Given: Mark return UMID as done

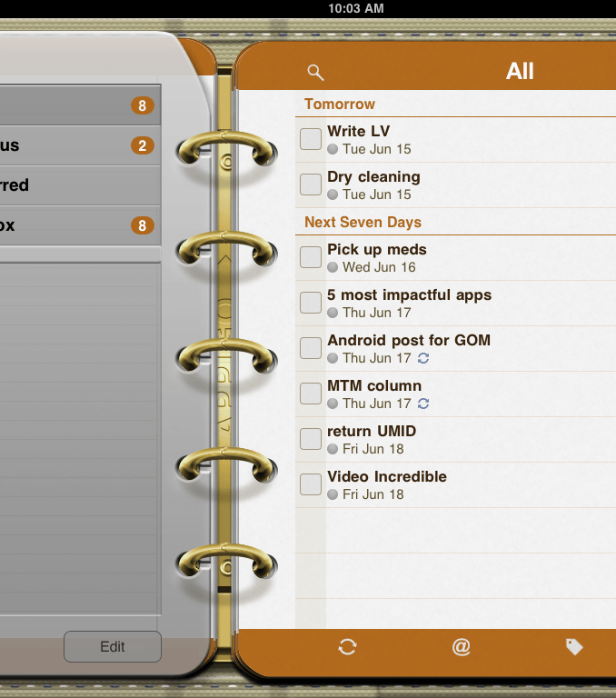Looking at the screenshot, I should [311, 438].
